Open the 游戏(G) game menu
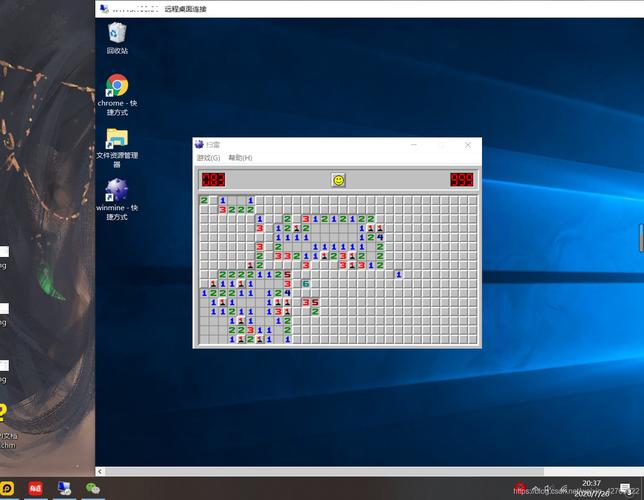This screenshot has width=644, height=500. click(x=208, y=158)
